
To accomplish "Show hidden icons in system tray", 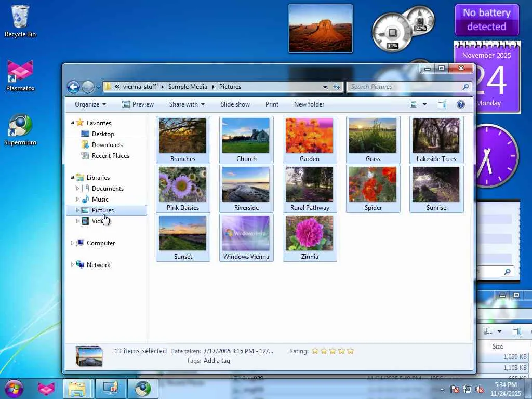I will (442, 389).
